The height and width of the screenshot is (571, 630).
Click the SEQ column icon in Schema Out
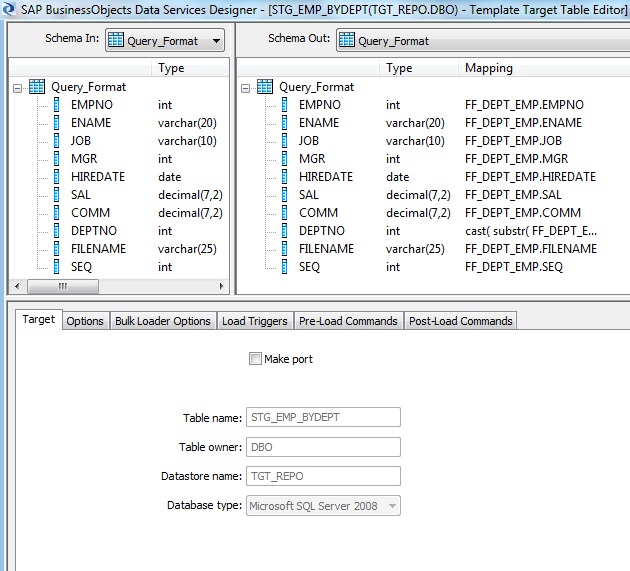(x=284, y=267)
